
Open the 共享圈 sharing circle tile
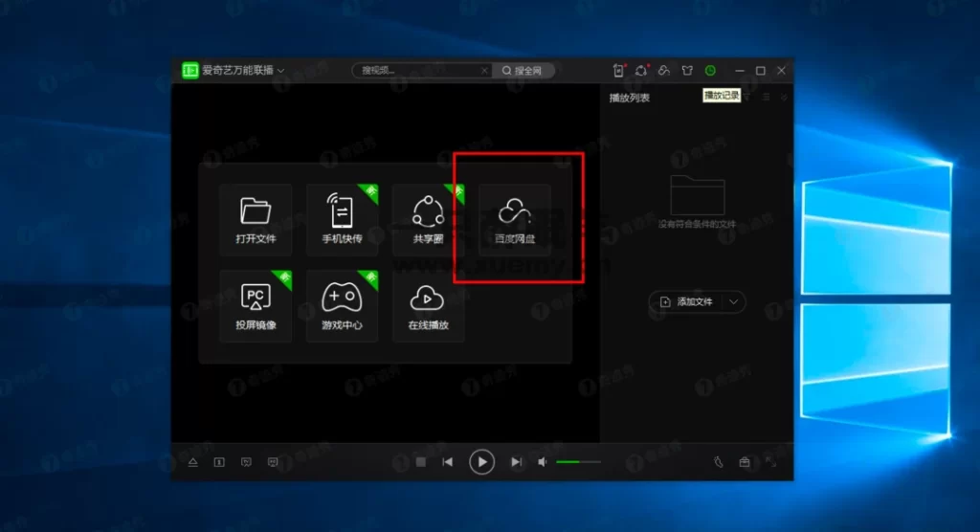pyautogui.click(x=428, y=219)
